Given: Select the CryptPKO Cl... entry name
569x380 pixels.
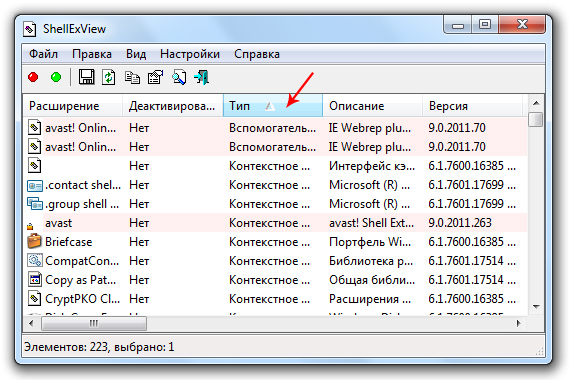Looking at the screenshot, I should click(82, 299).
